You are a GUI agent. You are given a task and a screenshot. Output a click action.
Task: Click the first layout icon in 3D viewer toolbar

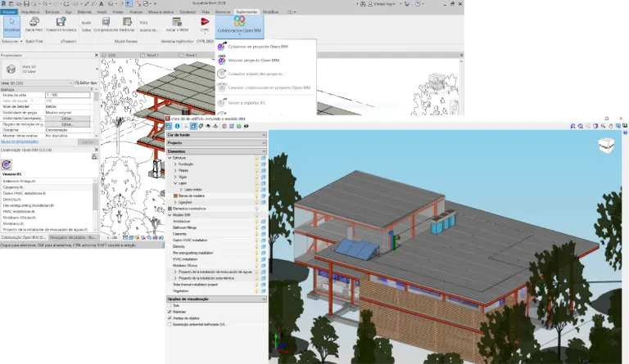pos(170,126)
